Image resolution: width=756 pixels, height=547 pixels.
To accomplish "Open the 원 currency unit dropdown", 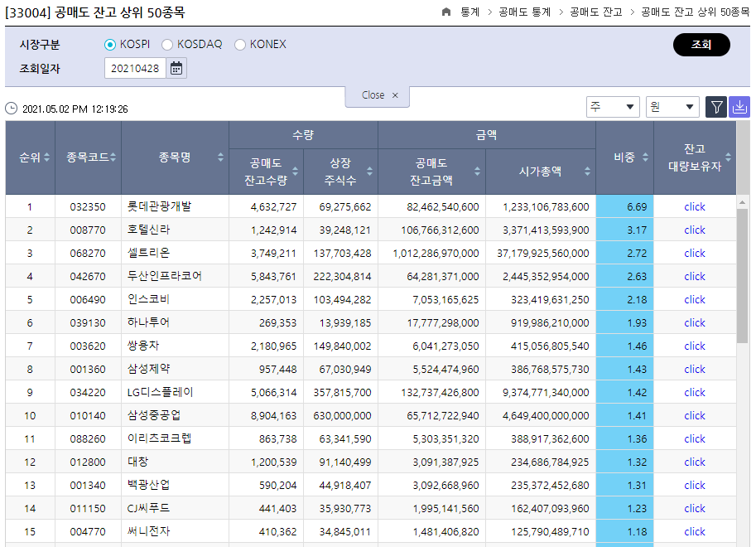I will pyautogui.click(x=672, y=107).
